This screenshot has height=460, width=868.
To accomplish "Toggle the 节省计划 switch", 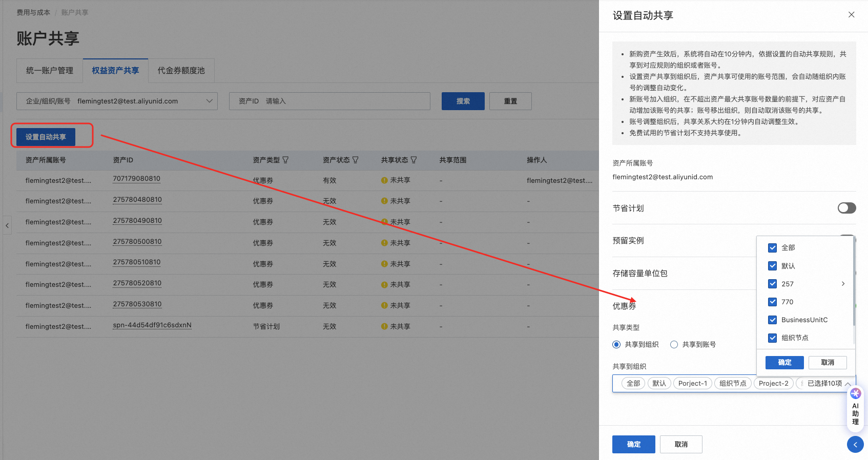I will click(846, 208).
